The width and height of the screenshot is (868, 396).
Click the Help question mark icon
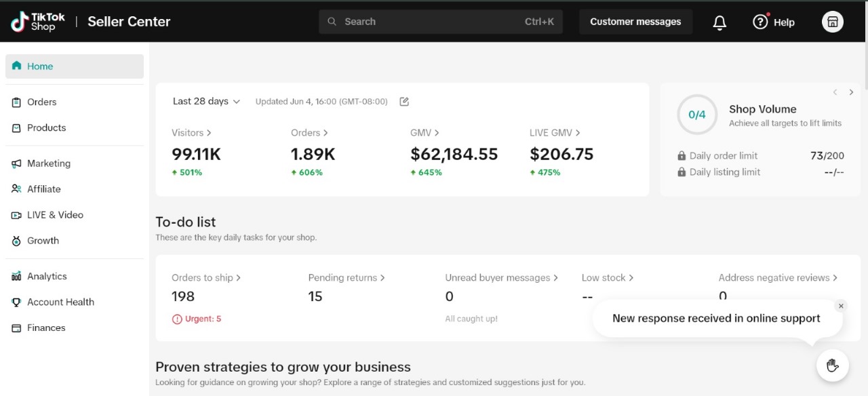click(760, 22)
